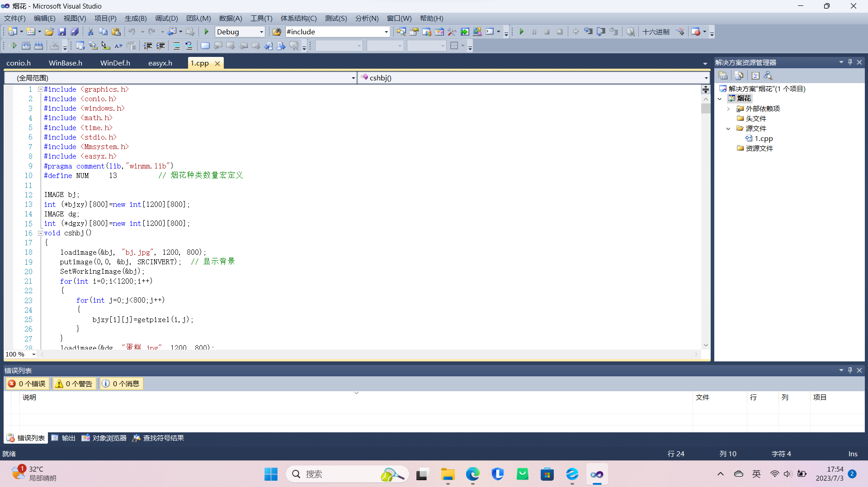Screen dimensions: 868x487
Task: Toggle the 0 个消息 messages filter
Action: [x=121, y=384]
